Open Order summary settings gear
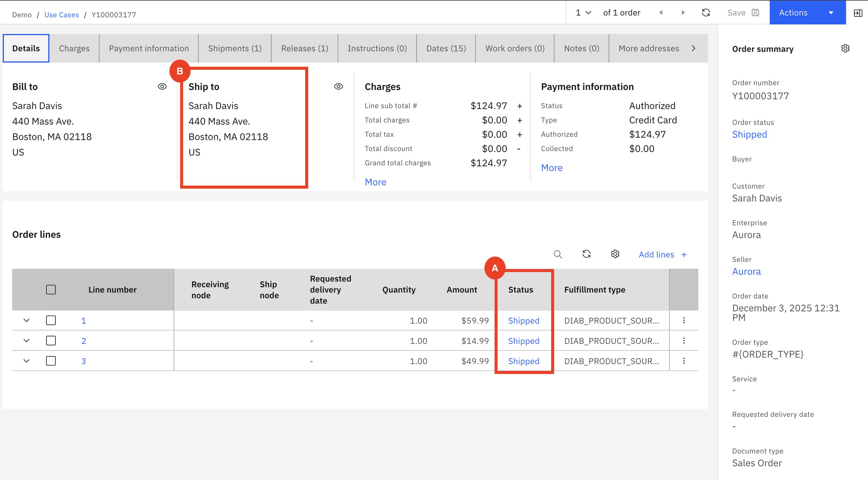 845,48
